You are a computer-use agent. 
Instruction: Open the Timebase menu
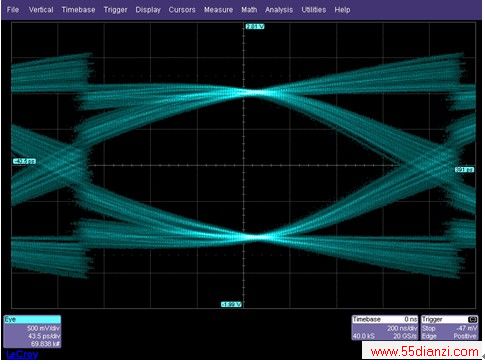click(x=78, y=10)
